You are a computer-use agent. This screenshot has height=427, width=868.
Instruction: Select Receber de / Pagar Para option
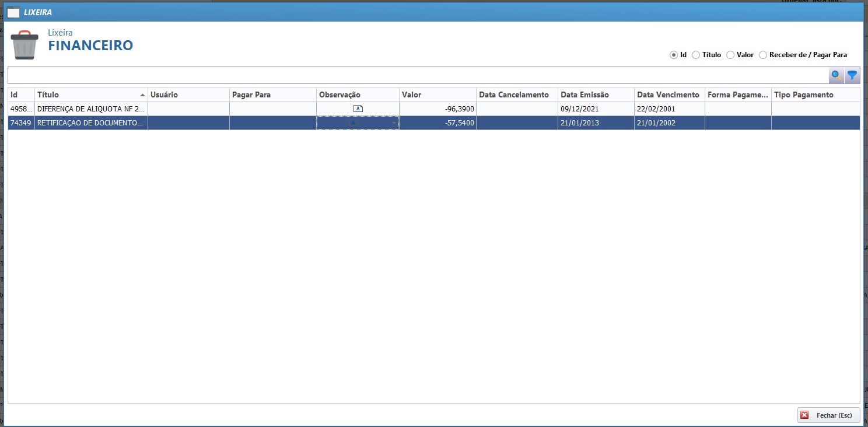(x=763, y=55)
